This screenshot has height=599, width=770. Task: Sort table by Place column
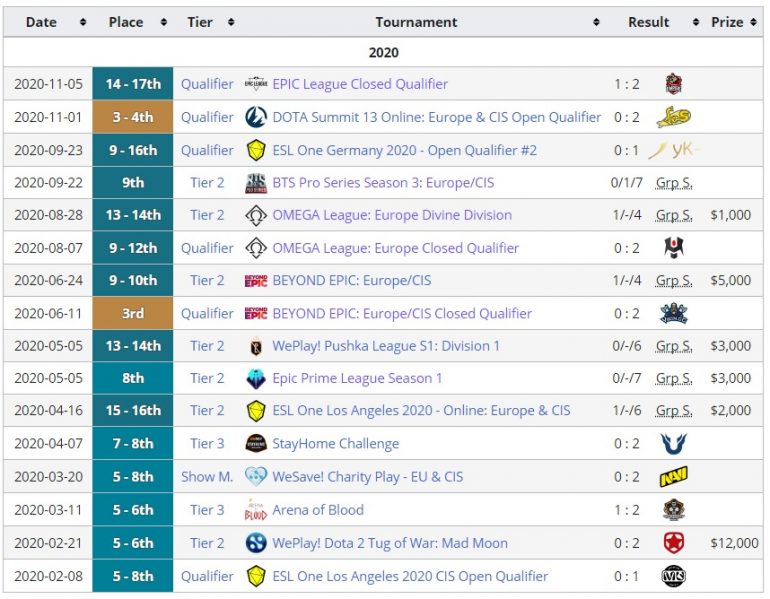pyautogui.click(x=132, y=22)
